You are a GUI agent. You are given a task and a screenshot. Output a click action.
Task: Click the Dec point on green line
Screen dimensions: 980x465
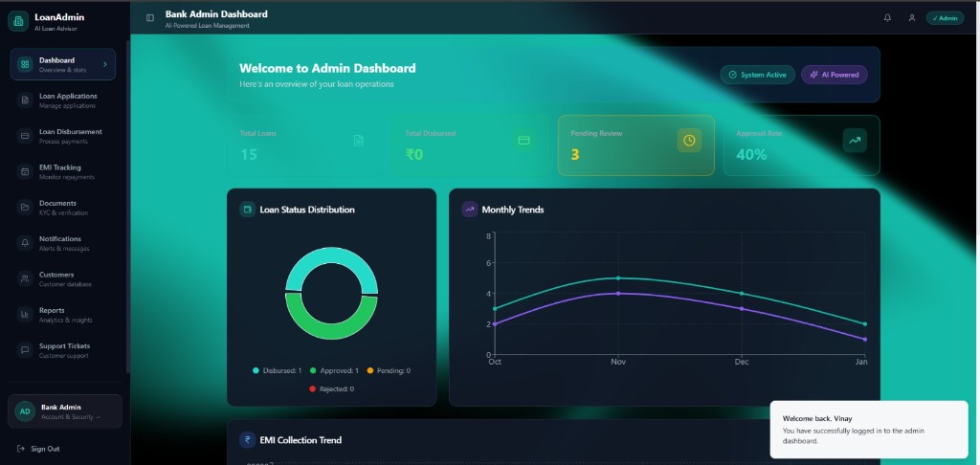coord(742,293)
